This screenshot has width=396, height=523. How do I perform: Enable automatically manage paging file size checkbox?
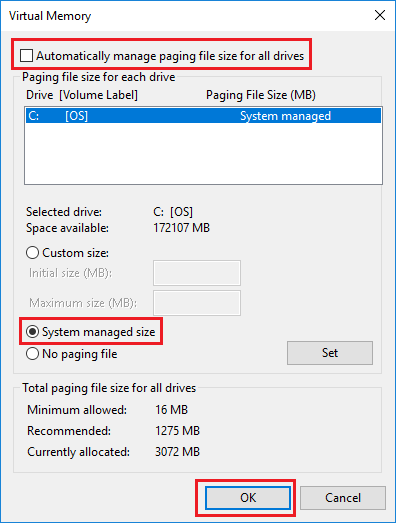tap(26, 55)
